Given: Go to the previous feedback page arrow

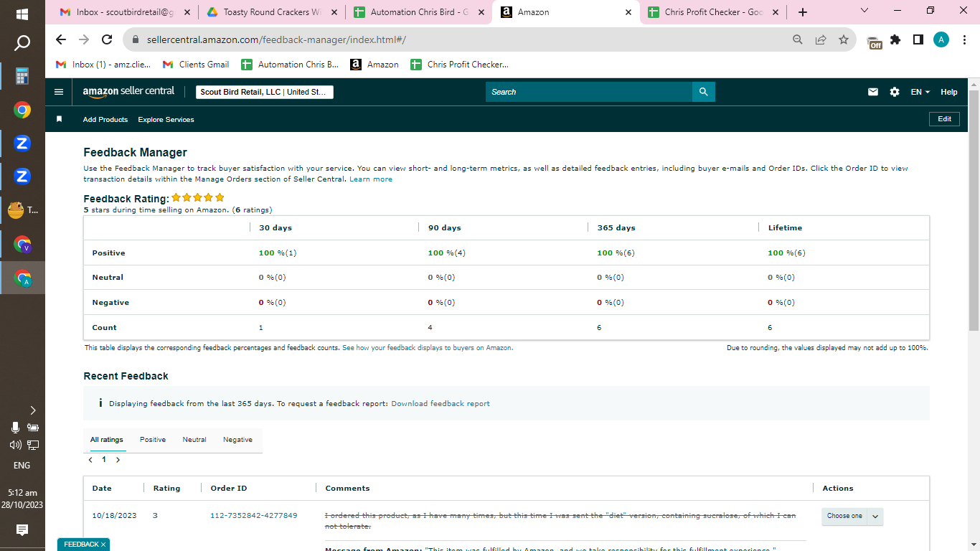Looking at the screenshot, I should 90,460.
